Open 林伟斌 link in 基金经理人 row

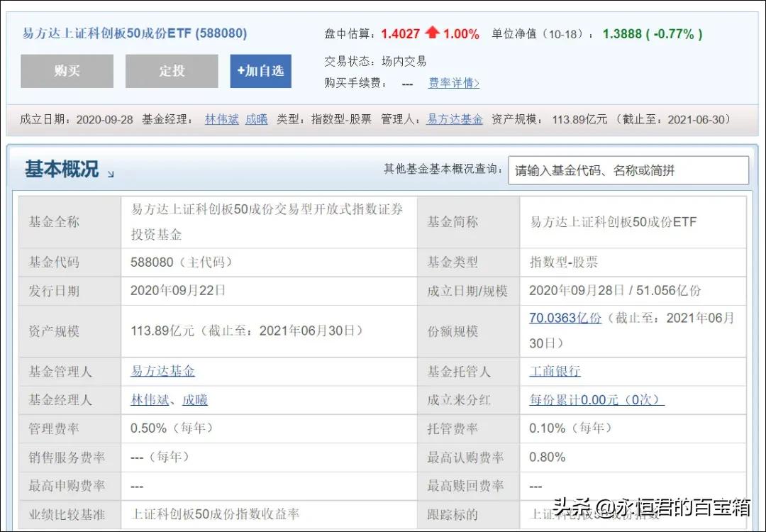click(149, 399)
